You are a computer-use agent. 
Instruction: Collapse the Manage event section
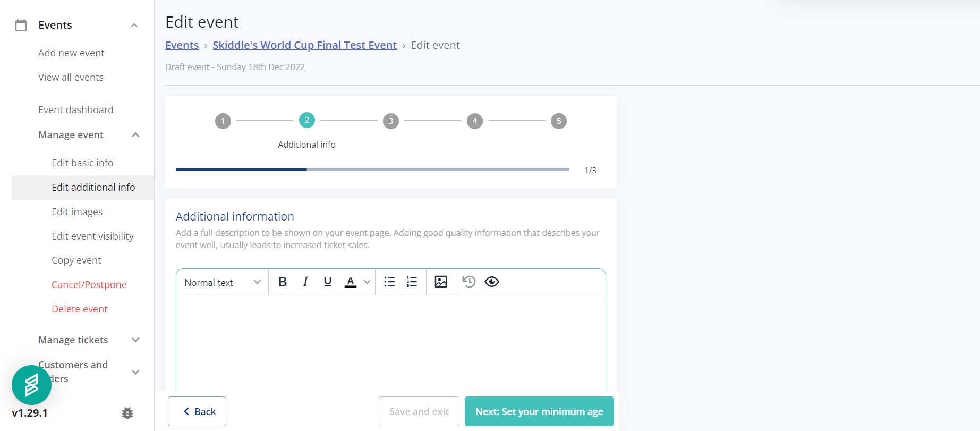pyautogui.click(x=135, y=135)
